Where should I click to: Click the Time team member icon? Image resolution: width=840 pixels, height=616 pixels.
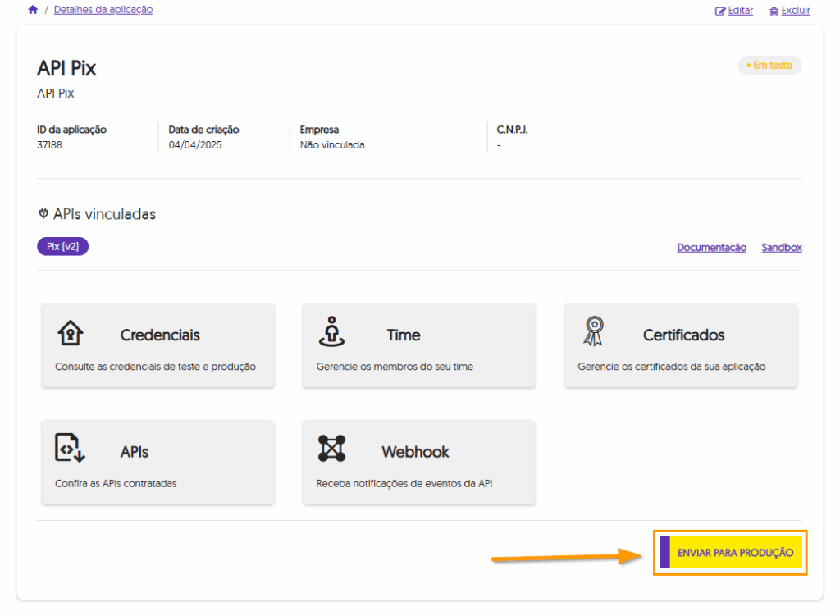click(x=331, y=331)
